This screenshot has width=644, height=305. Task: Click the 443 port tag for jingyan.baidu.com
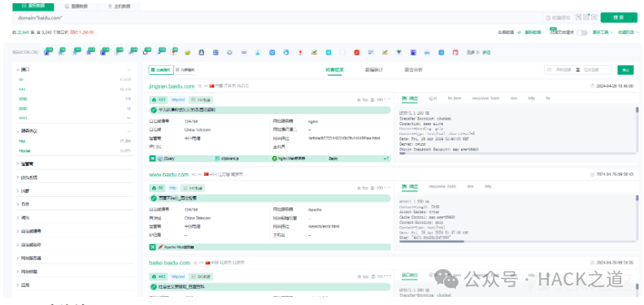[158, 100]
